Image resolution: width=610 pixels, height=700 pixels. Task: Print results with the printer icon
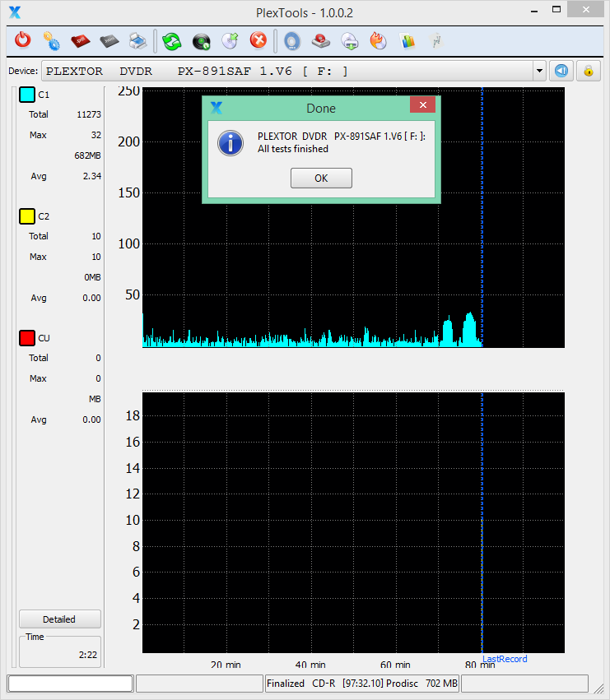(x=138, y=41)
